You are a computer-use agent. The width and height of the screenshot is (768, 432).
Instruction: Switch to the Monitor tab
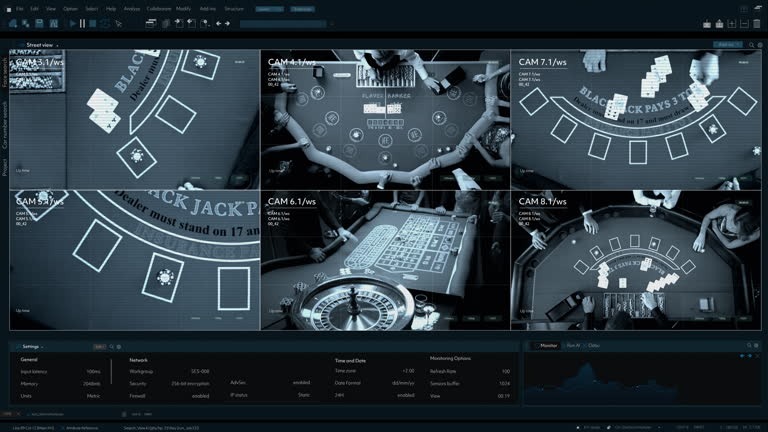(548, 346)
